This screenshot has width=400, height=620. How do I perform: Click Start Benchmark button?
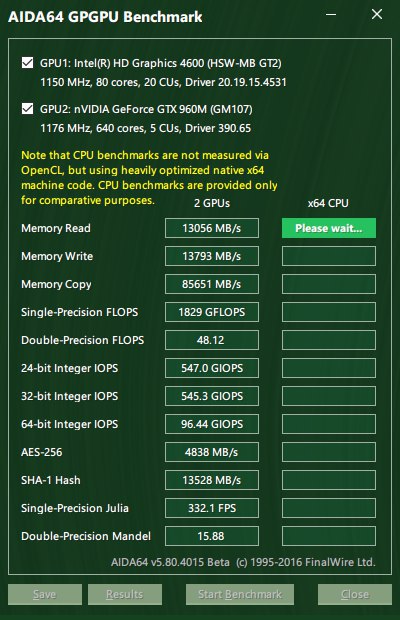pos(240,594)
